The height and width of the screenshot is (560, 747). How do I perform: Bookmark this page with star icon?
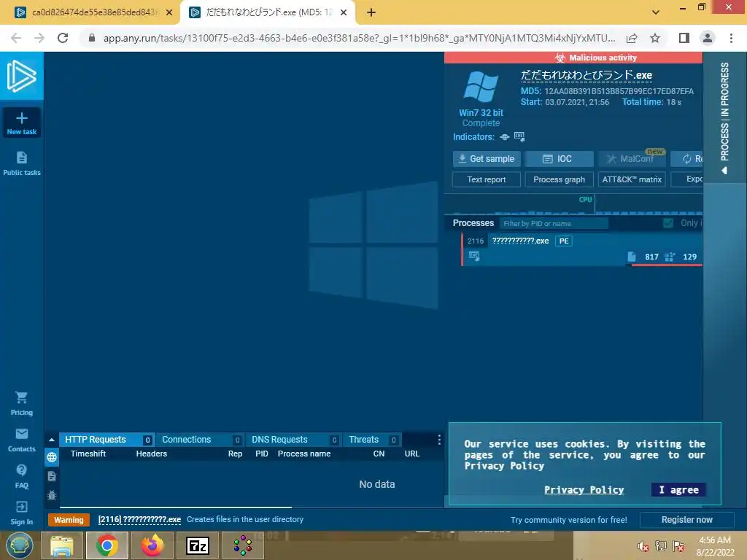[x=655, y=38]
